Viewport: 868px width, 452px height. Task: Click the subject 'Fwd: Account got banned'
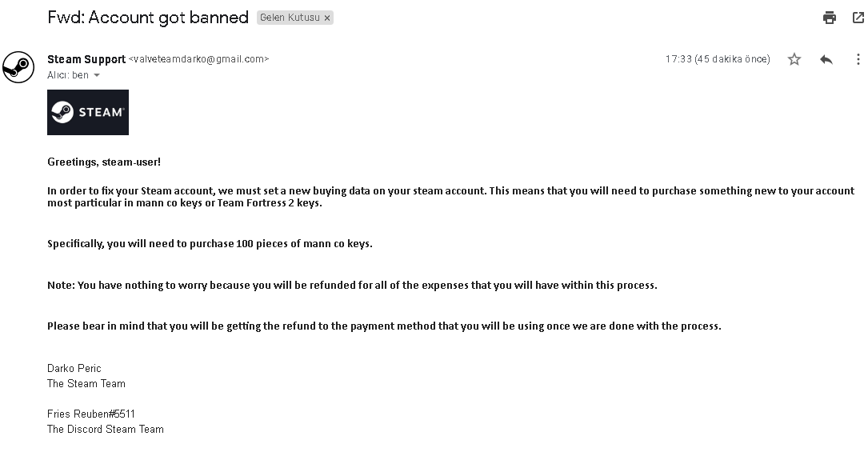click(148, 18)
